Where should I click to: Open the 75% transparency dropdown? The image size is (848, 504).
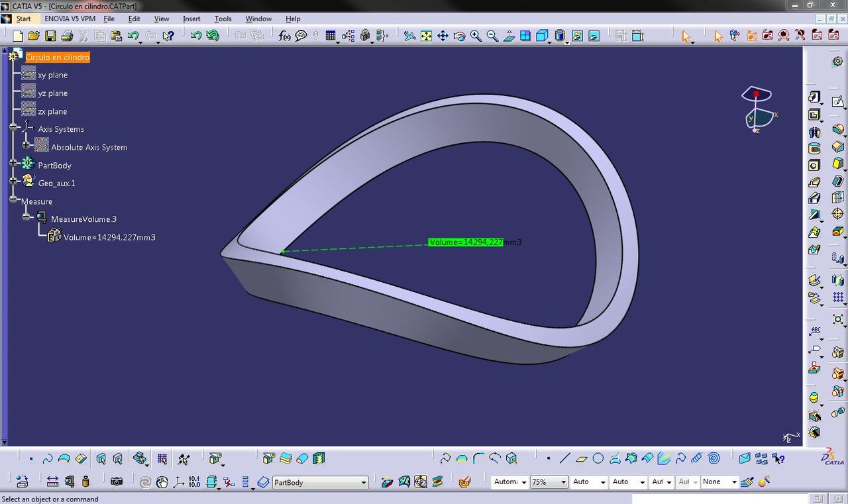click(x=549, y=482)
